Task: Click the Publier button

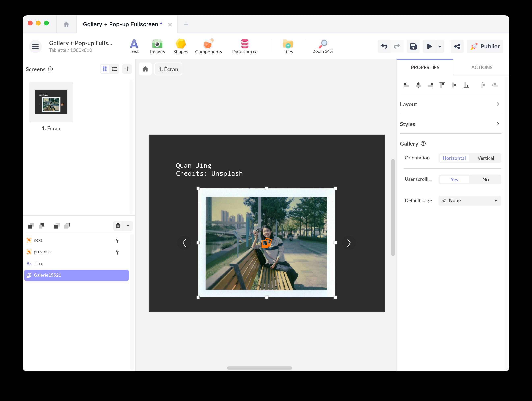Action: (485, 46)
